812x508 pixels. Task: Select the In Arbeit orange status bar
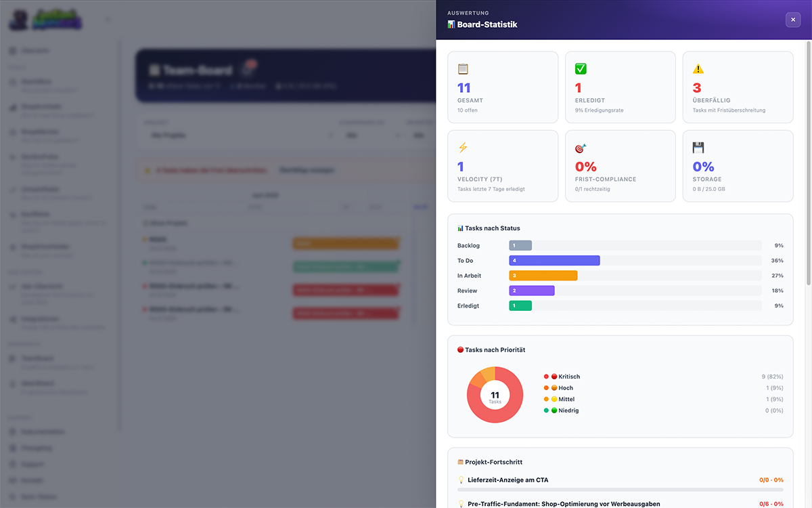tap(543, 276)
